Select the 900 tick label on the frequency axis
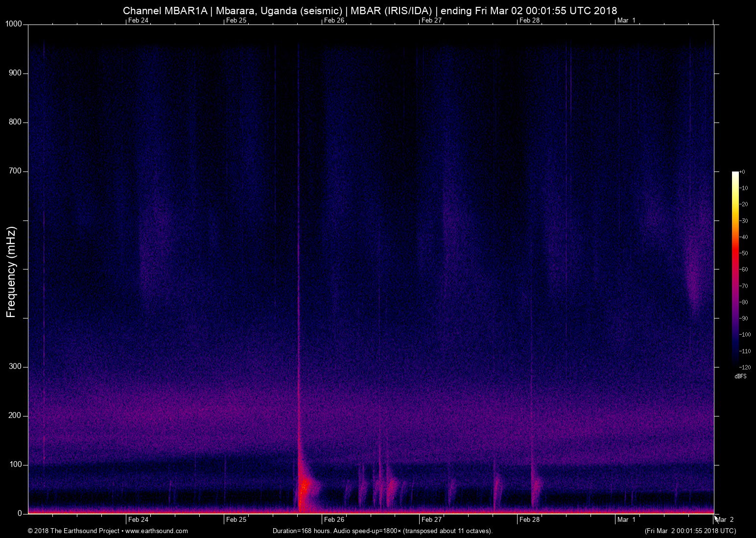The width and height of the screenshot is (756, 538). (16, 73)
